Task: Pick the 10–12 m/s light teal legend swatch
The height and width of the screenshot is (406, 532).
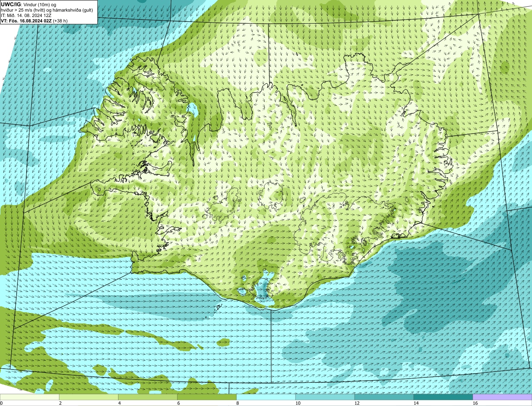Action: pyautogui.click(x=325, y=397)
